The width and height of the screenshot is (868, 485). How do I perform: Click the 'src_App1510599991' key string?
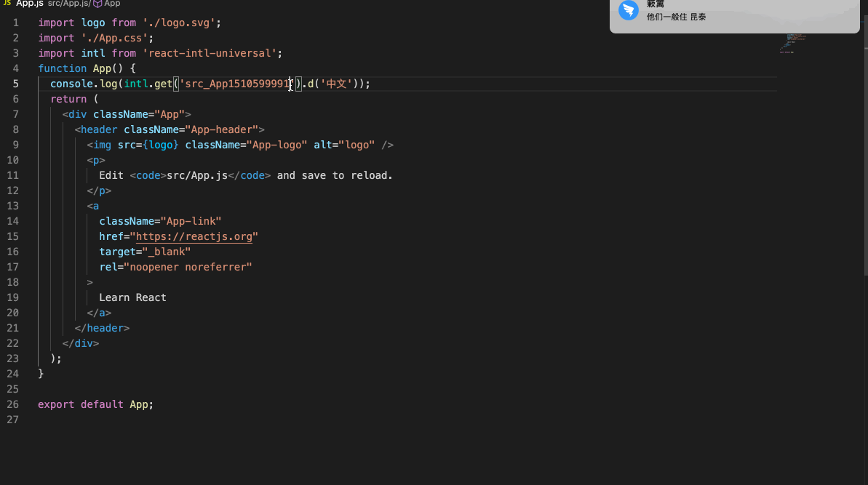pos(236,84)
